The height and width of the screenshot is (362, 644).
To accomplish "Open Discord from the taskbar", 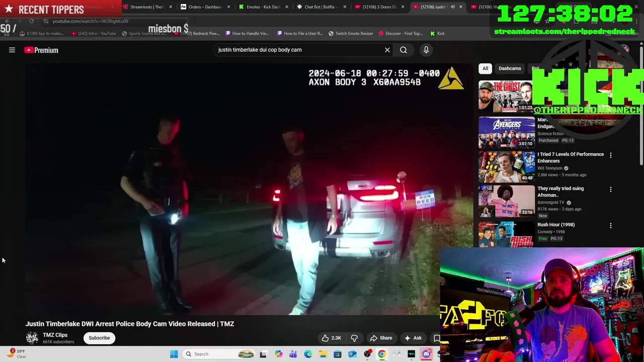I will (427, 354).
